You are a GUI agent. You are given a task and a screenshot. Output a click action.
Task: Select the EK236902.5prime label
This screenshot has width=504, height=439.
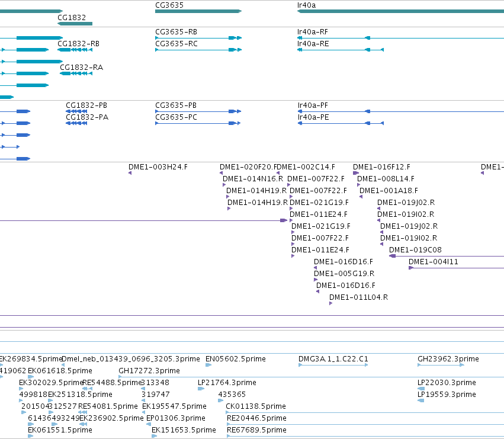111,418
